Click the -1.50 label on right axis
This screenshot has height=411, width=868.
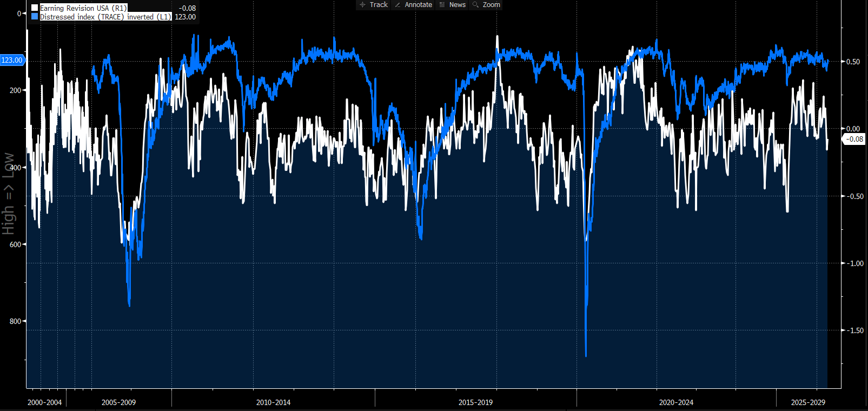point(854,330)
